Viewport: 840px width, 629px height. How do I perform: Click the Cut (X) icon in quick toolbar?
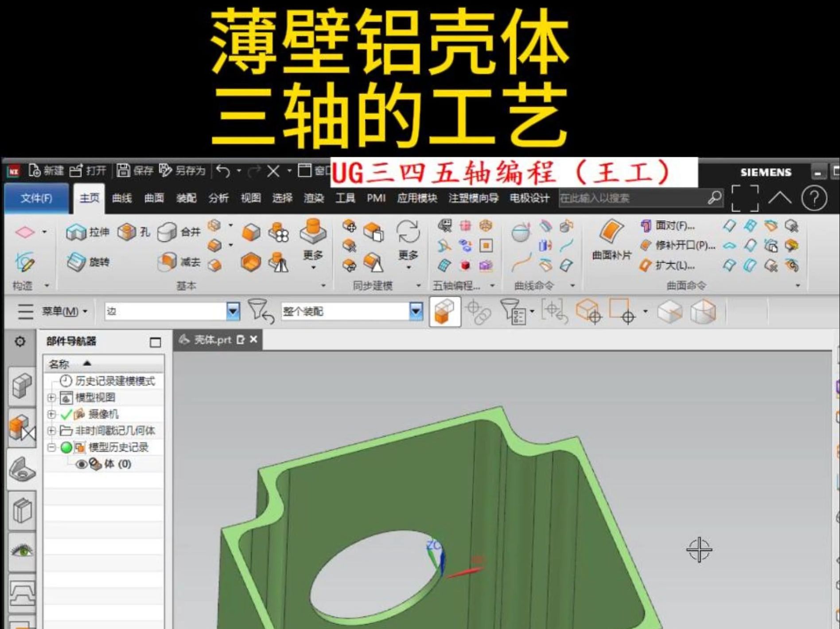pyautogui.click(x=273, y=171)
